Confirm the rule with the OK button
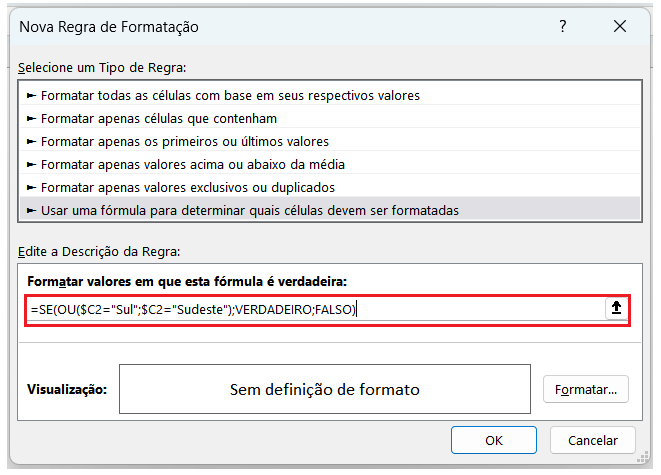Screen dimensions: 661x475 pyautogui.click(x=493, y=439)
